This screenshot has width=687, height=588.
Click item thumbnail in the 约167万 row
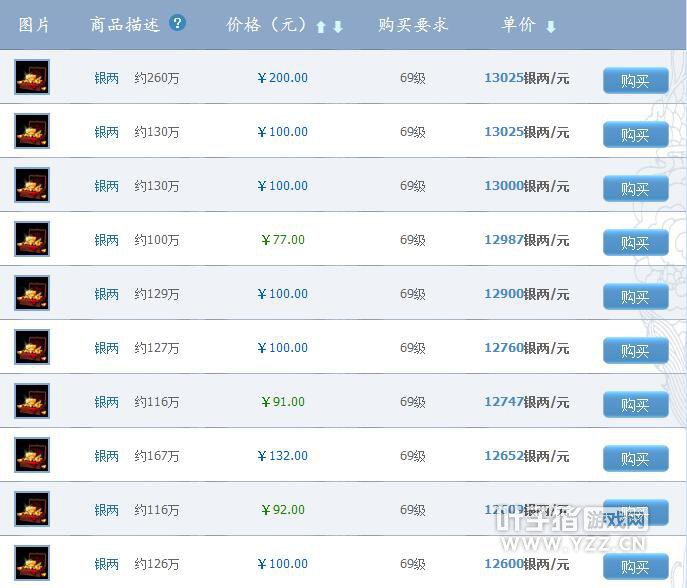(32, 456)
